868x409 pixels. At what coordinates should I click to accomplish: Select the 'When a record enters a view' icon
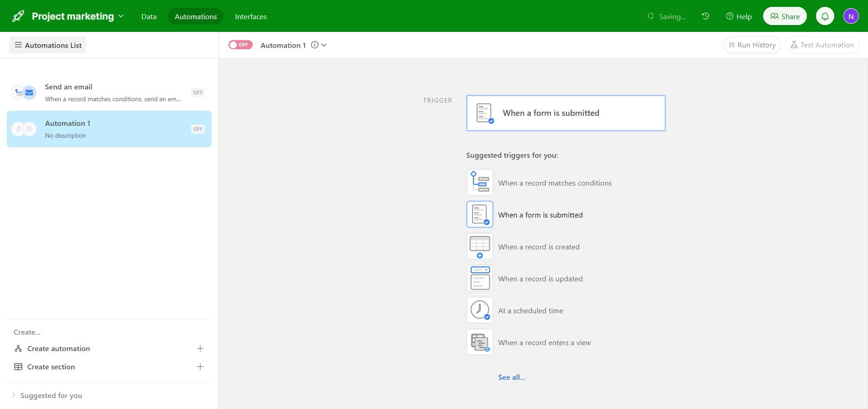(x=479, y=342)
